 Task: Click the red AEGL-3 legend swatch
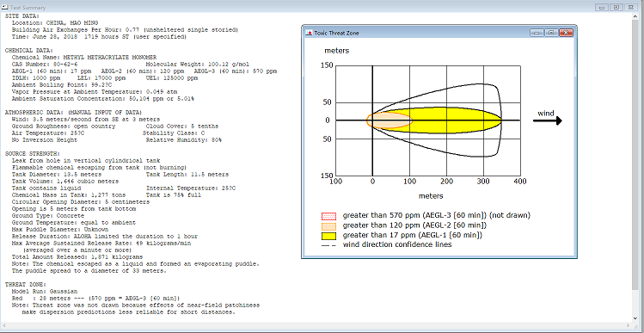point(328,216)
